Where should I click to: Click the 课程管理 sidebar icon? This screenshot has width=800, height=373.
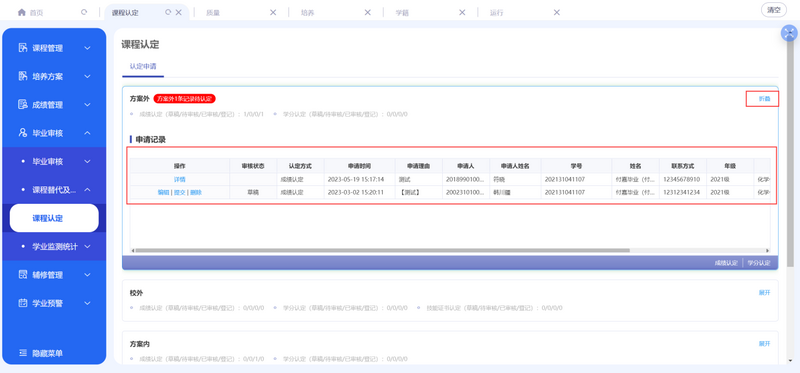click(22, 48)
